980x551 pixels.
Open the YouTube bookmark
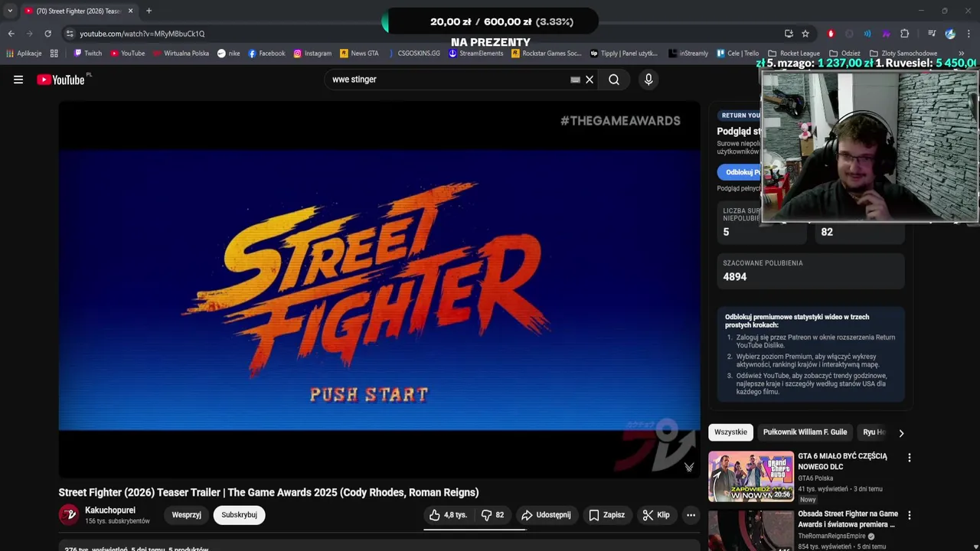click(x=127, y=54)
